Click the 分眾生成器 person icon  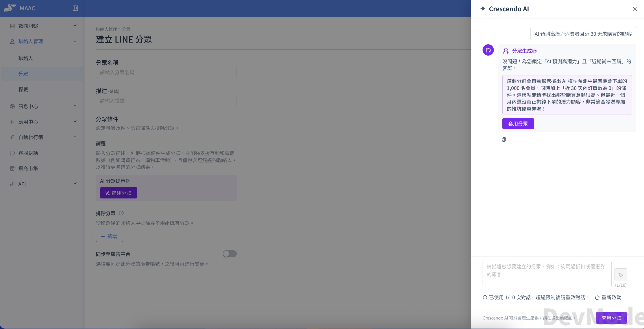tap(506, 51)
